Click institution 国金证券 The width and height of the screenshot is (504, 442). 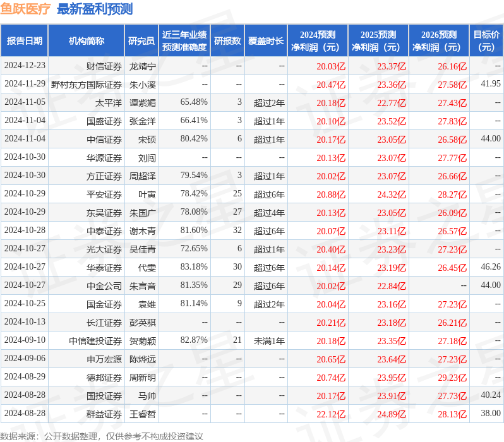[x=104, y=305]
